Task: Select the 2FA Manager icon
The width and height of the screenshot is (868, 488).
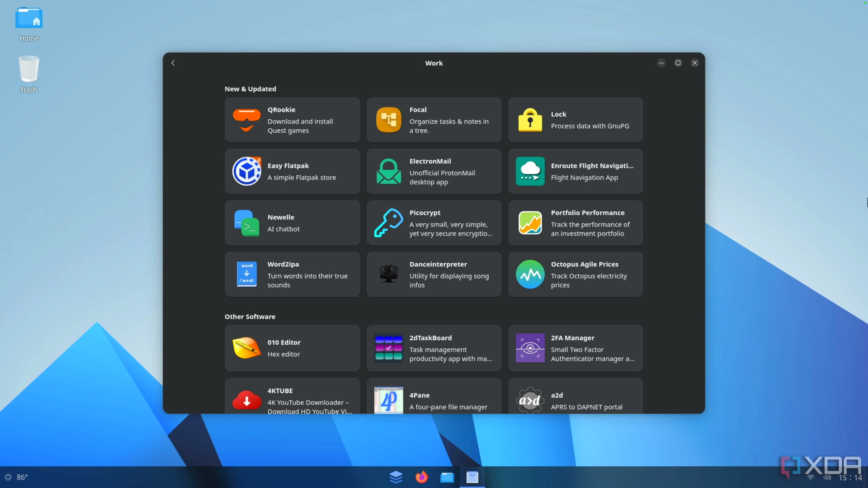Action: click(x=530, y=348)
